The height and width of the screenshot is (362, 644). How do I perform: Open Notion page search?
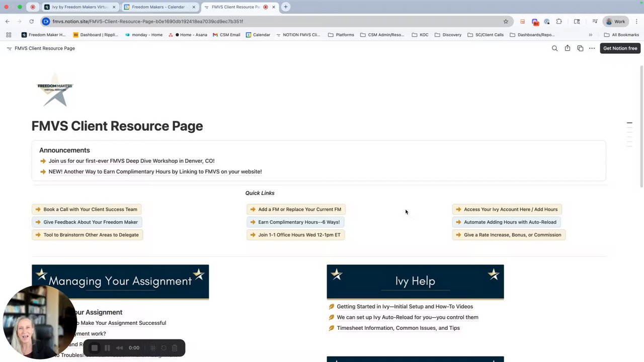pos(554,48)
